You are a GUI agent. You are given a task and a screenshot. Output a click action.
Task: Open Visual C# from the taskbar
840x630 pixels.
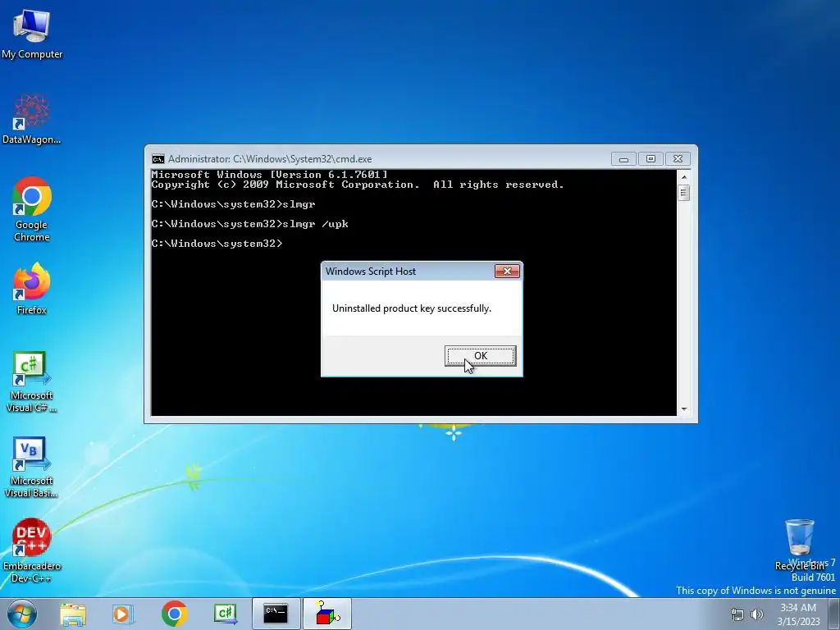[x=225, y=614]
